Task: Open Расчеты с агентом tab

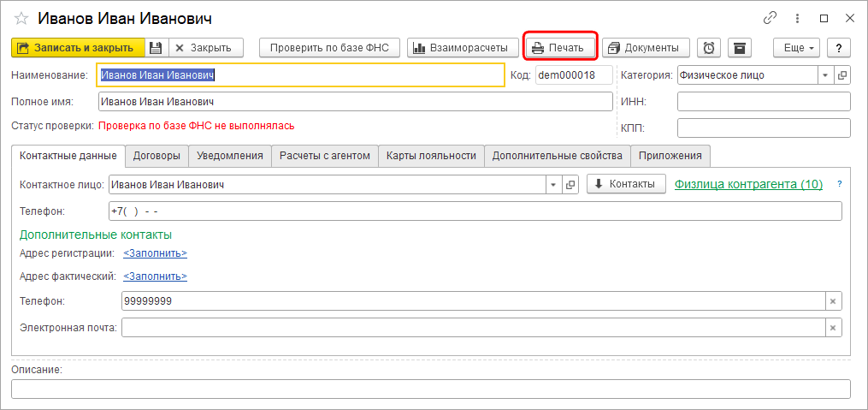Action: 324,156
